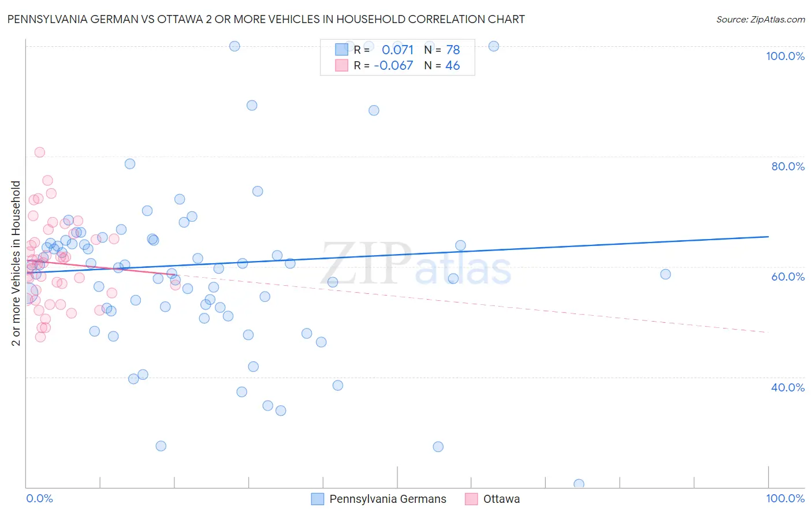Click the 0.0% x-axis label
The image size is (812, 515).
point(39,498)
